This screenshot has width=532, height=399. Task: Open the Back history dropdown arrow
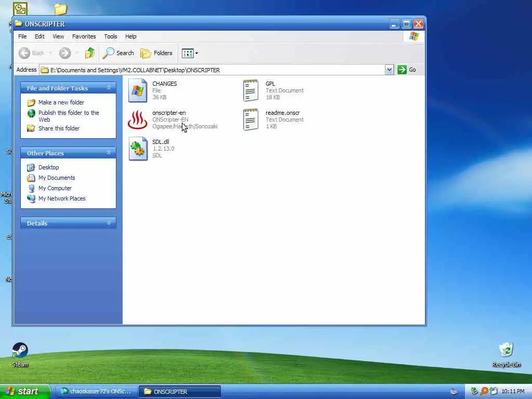tap(51, 53)
